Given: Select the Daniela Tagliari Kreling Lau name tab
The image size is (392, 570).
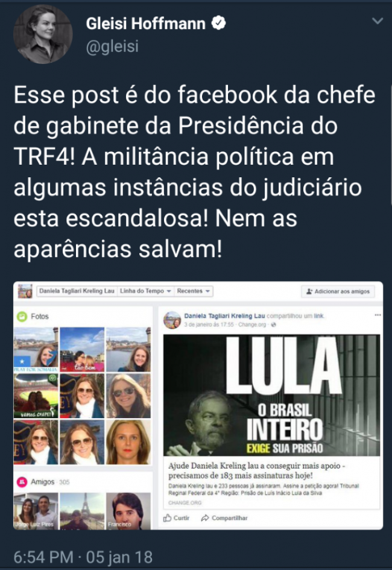Looking at the screenshot, I should coord(77,291).
